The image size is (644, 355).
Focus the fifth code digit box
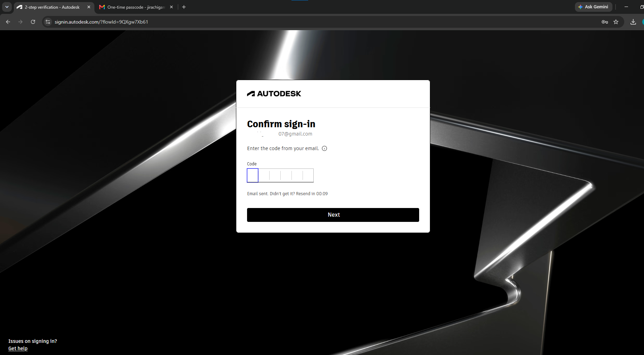297,175
